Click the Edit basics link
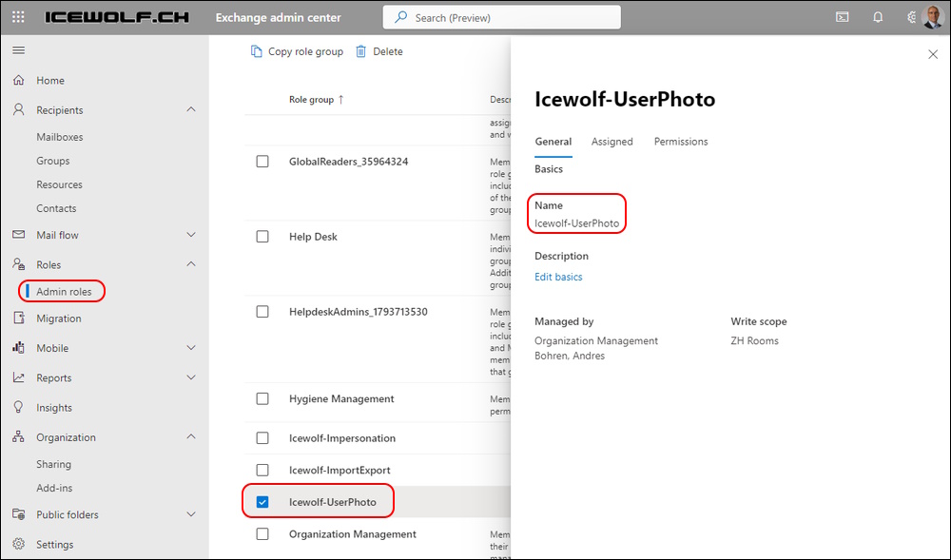Screen dimensions: 951x560 558,277
